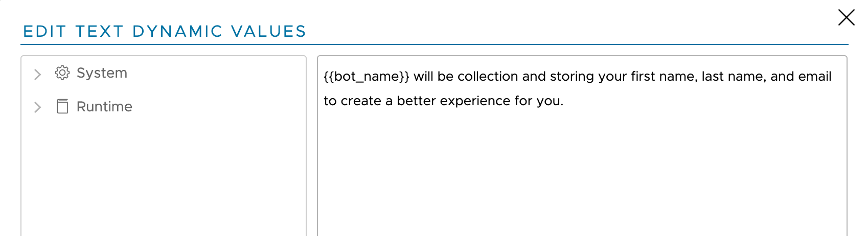Expand the System tree node chevron
The image size is (868, 236).
tap(37, 75)
